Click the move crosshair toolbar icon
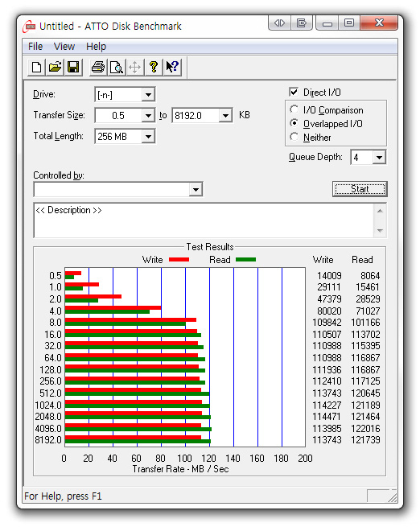This screenshot has width=420, height=527. click(x=135, y=67)
